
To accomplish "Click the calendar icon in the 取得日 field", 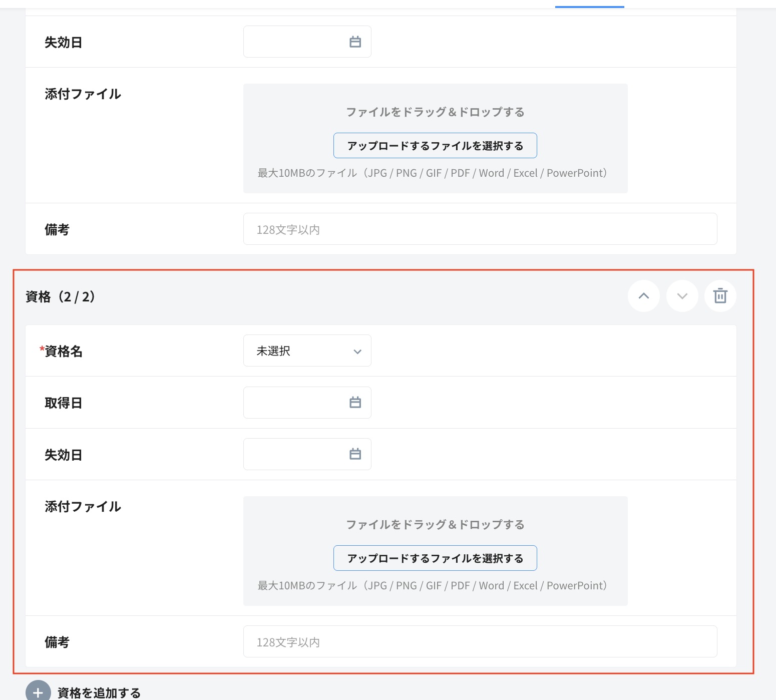I will point(355,403).
